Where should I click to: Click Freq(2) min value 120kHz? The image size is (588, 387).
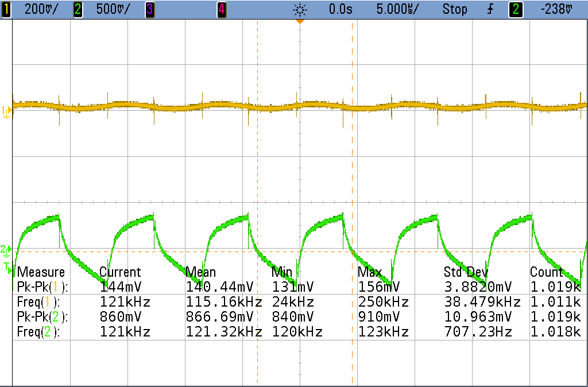pos(297,332)
